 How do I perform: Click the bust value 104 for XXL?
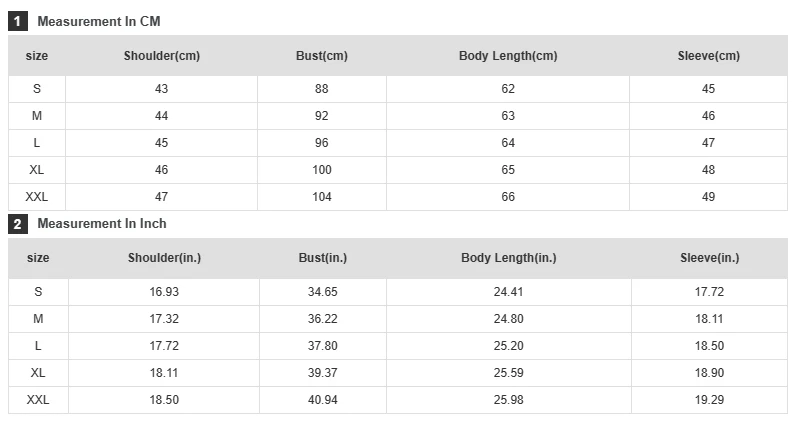[322, 197]
